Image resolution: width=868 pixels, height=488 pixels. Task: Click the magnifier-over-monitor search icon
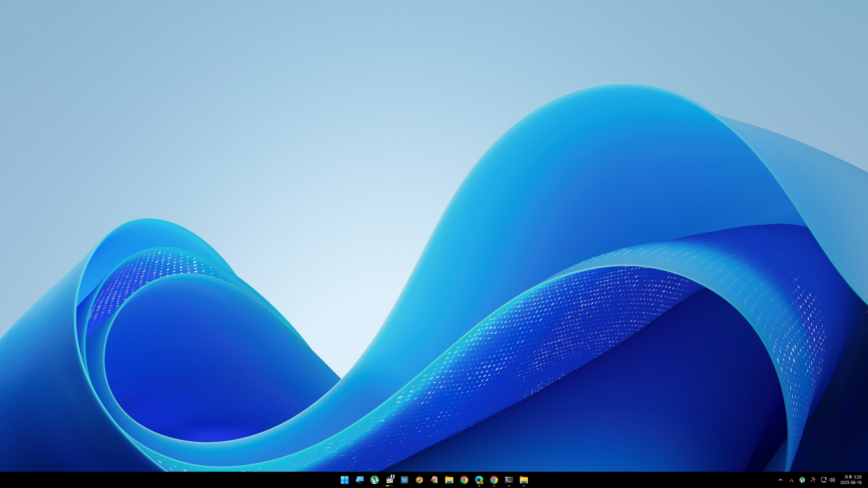pos(359,480)
